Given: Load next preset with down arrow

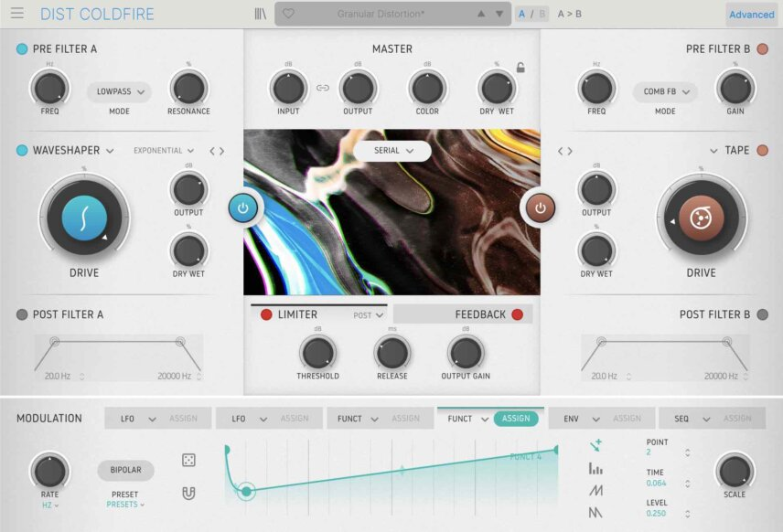Looking at the screenshot, I should coord(499,14).
